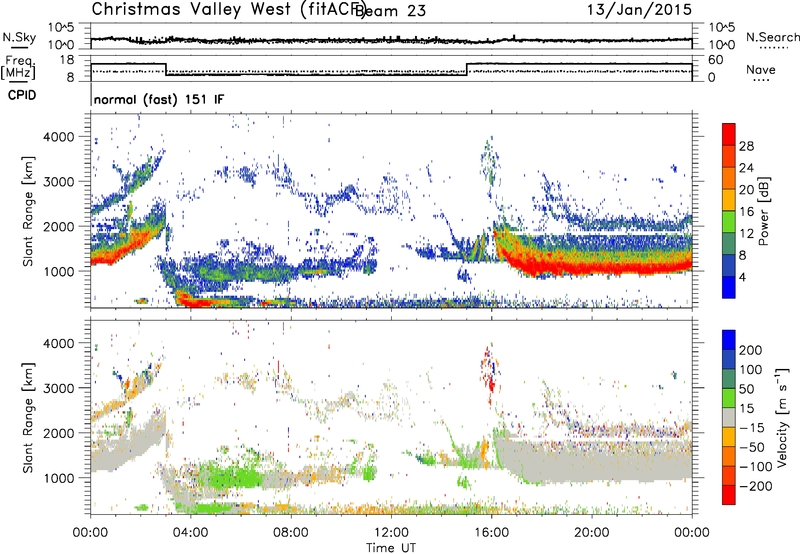Click the "CPID" row label
Image resolution: width=800 pixels, height=554 pixels.
click(22, 95)
